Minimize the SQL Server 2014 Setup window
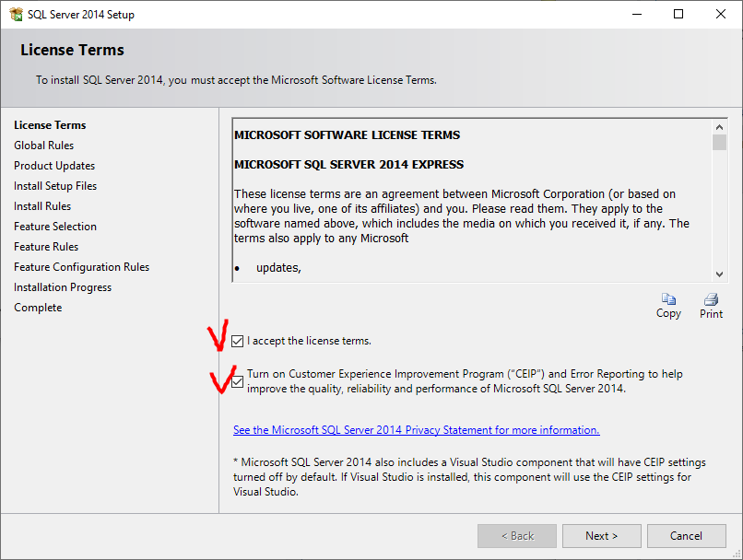 tap(637, 14)
